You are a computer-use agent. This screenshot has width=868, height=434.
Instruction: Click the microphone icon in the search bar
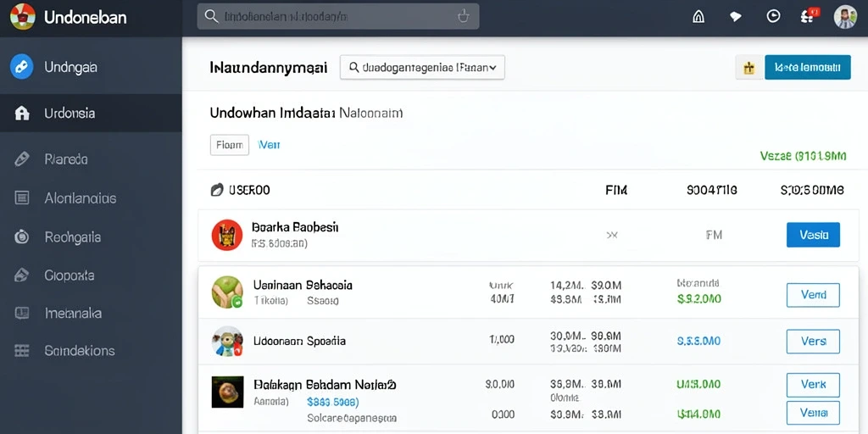point(464,17)
